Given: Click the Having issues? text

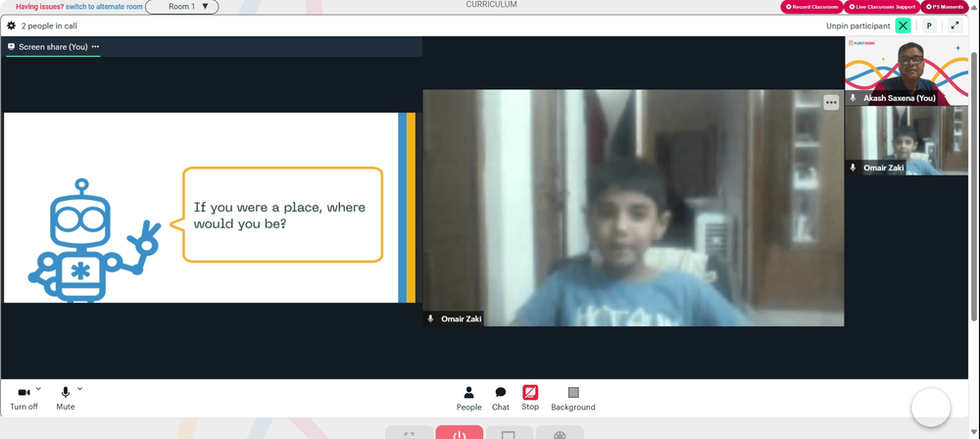Looking at the screenshot, I should click(39, 6).
